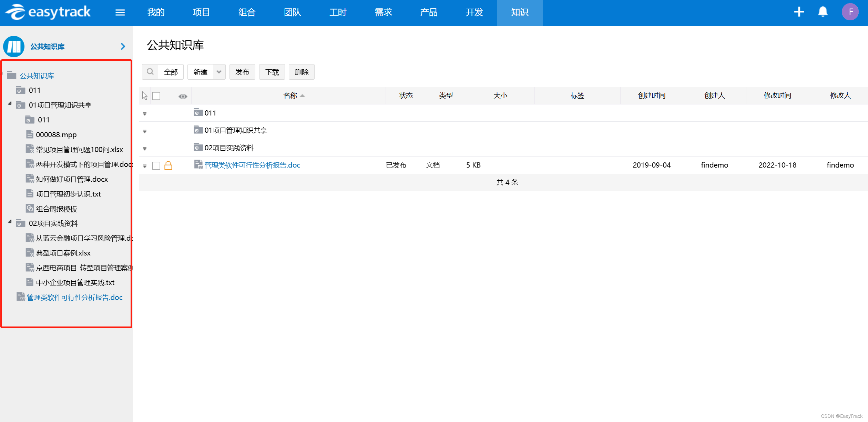The image size is (868, 422).
Task: Expand the 公共知识库 sidebar chevron
Action: click(123, 47)
